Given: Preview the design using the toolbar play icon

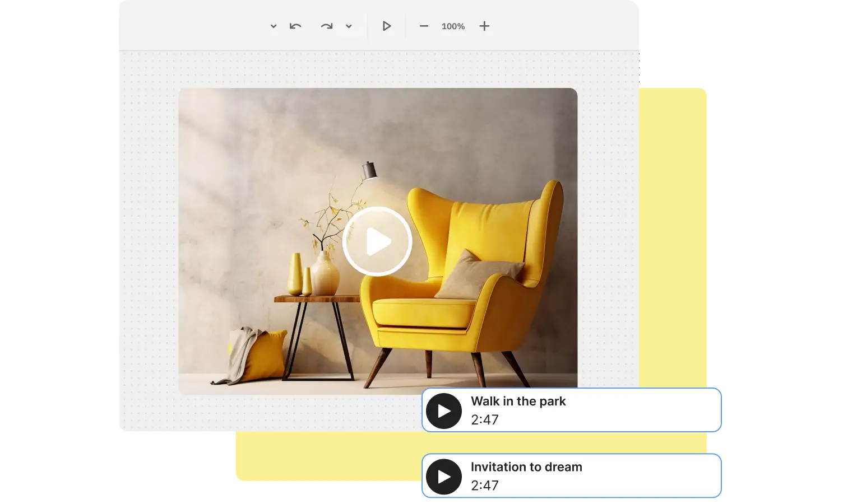Looking at the screenshot, I should 386,26.
